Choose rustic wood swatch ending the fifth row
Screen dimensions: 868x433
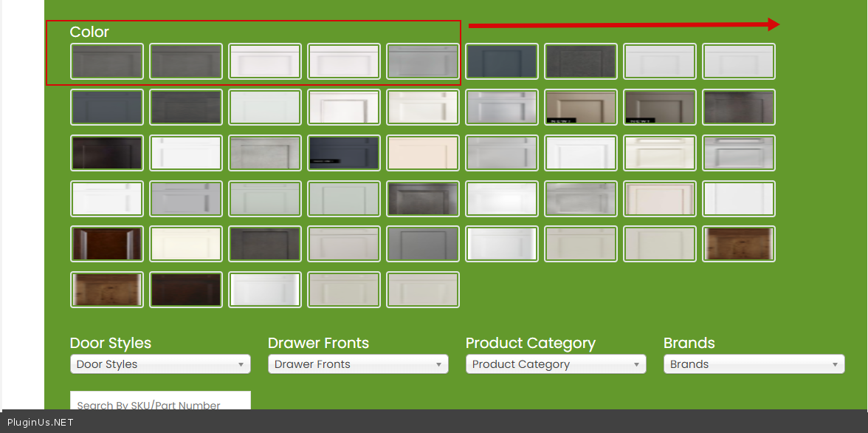(x=739, y=244)
